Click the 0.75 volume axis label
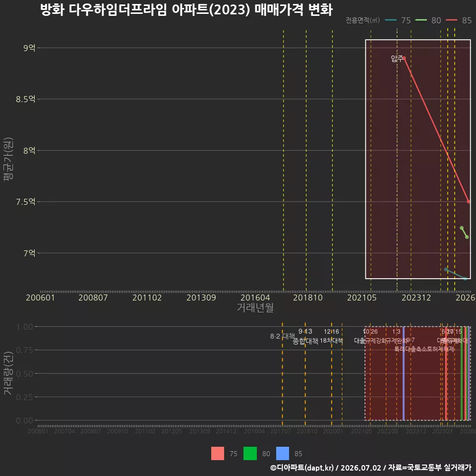The width and height of the screenshot is (476, 476). pos(25,351)
